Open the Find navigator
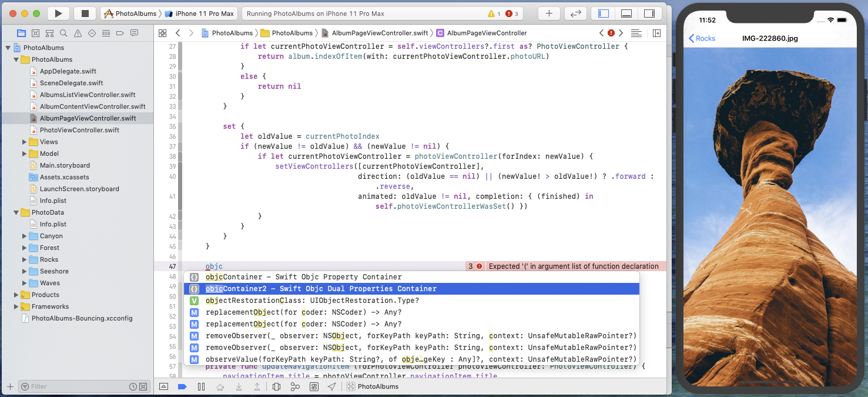 [63, 33]
